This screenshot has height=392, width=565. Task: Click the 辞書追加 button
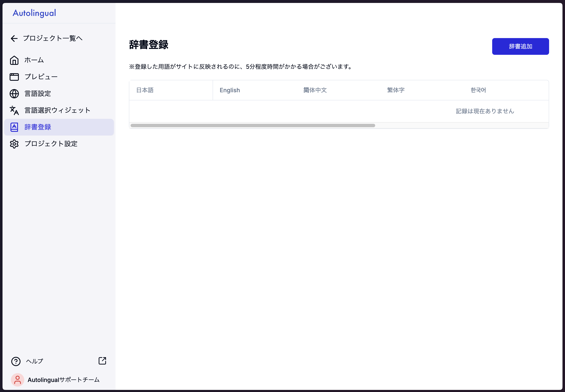click(x=520, y=46)
